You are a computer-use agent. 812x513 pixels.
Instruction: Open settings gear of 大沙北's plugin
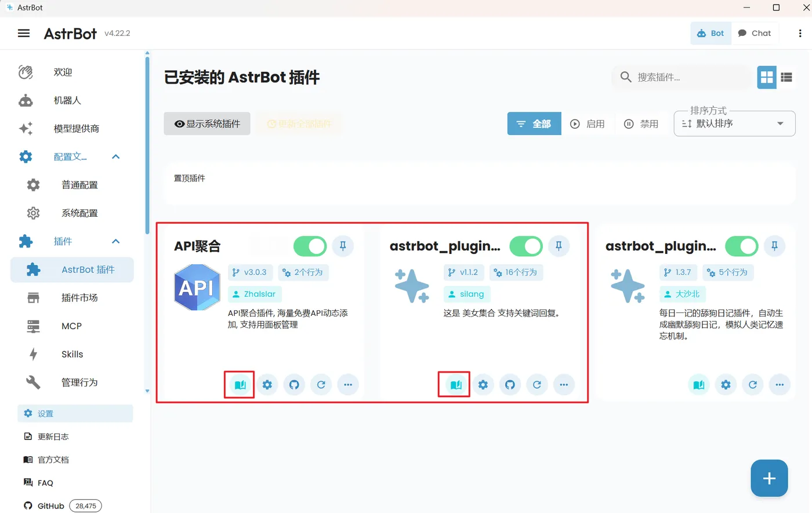click(x=726, y=384)
